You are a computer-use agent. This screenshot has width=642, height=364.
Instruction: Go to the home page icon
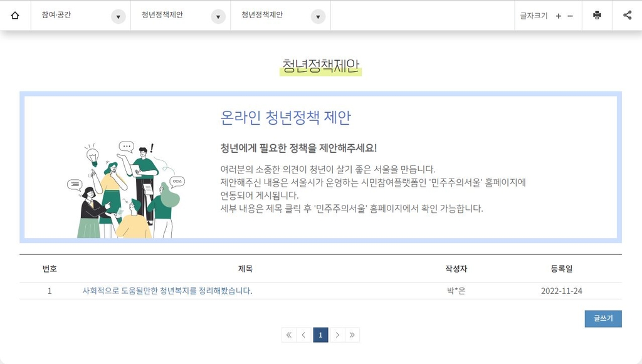[15, 16]
